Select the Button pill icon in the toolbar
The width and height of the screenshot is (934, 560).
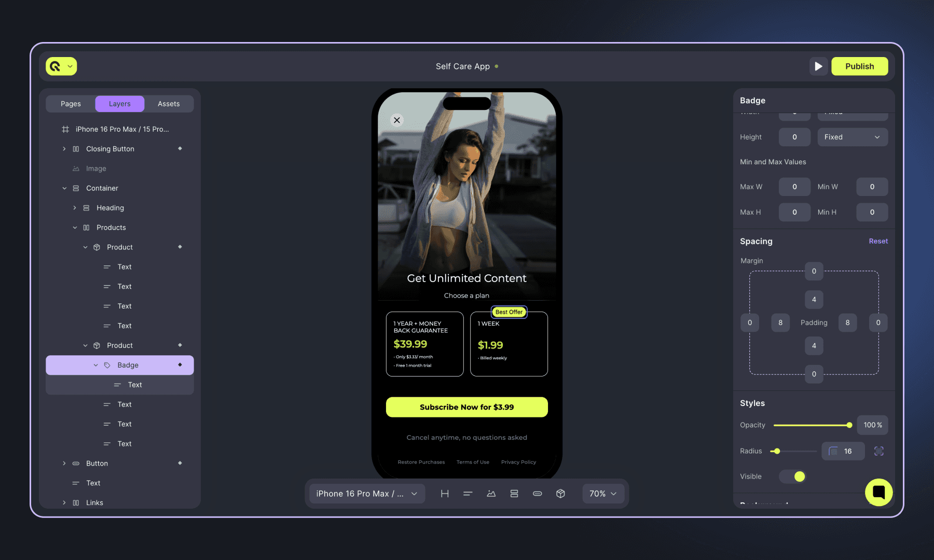click(x=538, y=493)
